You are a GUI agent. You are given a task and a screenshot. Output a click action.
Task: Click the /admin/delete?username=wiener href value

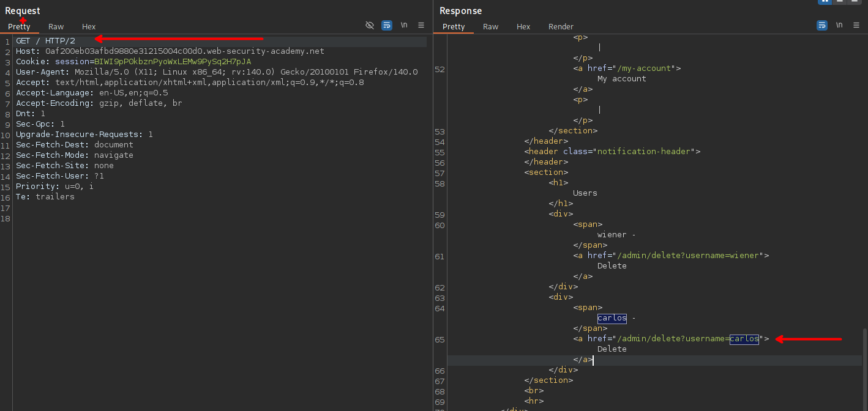688,256
